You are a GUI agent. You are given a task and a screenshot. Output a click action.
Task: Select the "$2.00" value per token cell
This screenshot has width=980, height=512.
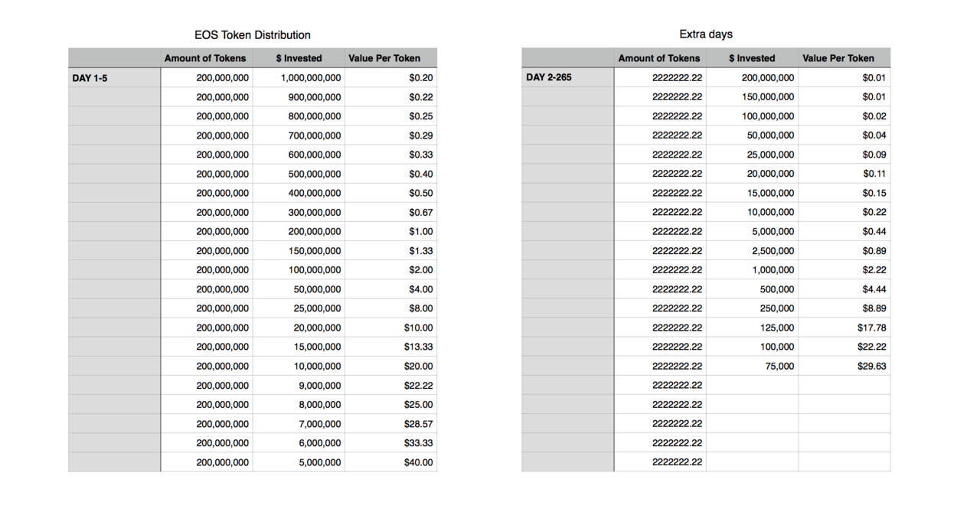[x=390, y=269]
